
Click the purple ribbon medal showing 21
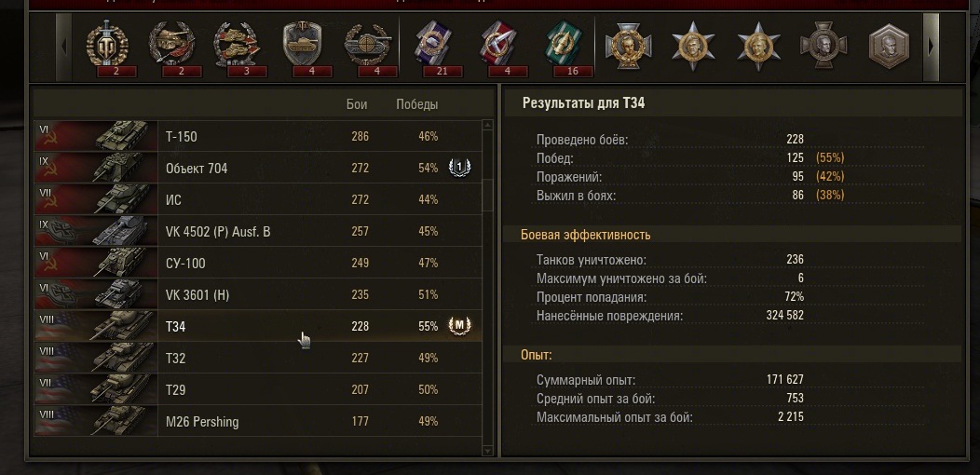pyautogui.click(x=434, y=45)
